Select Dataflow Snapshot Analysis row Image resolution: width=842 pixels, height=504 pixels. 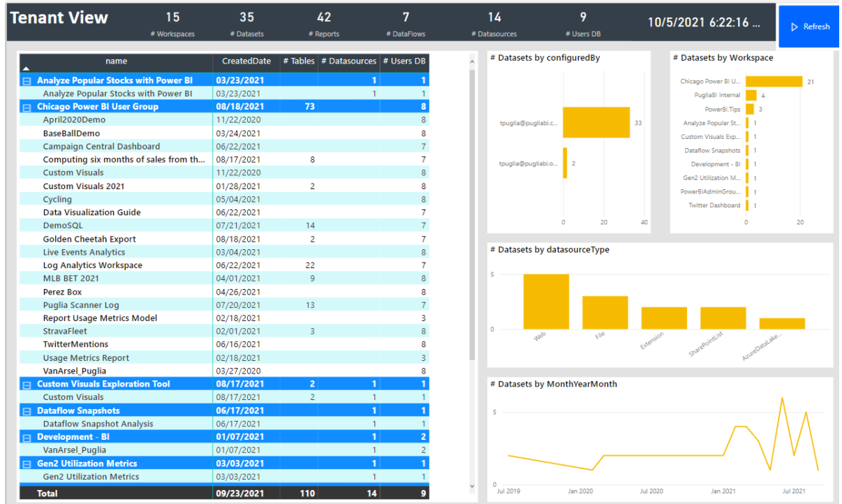click(x=224, y=424)
